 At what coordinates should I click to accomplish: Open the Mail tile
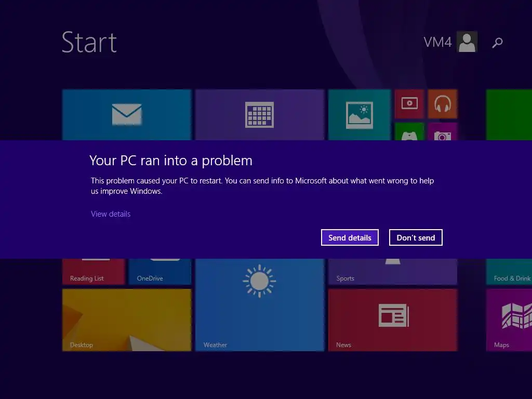127,115
